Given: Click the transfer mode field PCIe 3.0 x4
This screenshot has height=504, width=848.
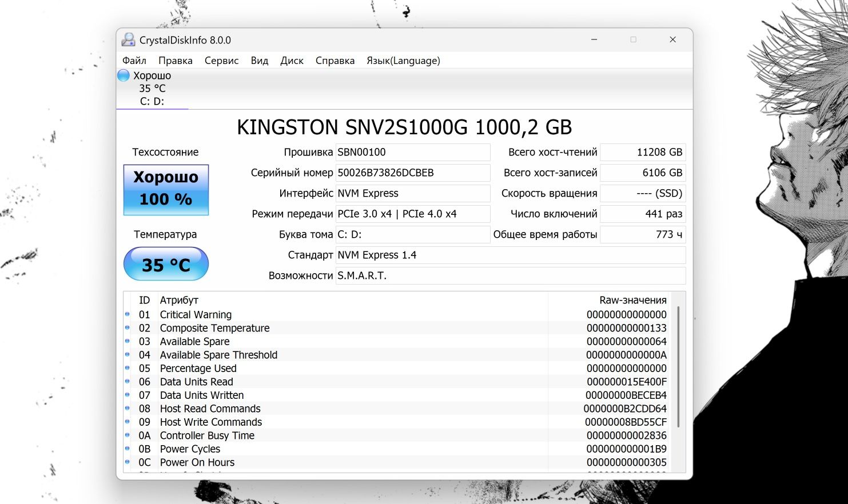Looking at the screenshot, I should [x=412, y=214].
